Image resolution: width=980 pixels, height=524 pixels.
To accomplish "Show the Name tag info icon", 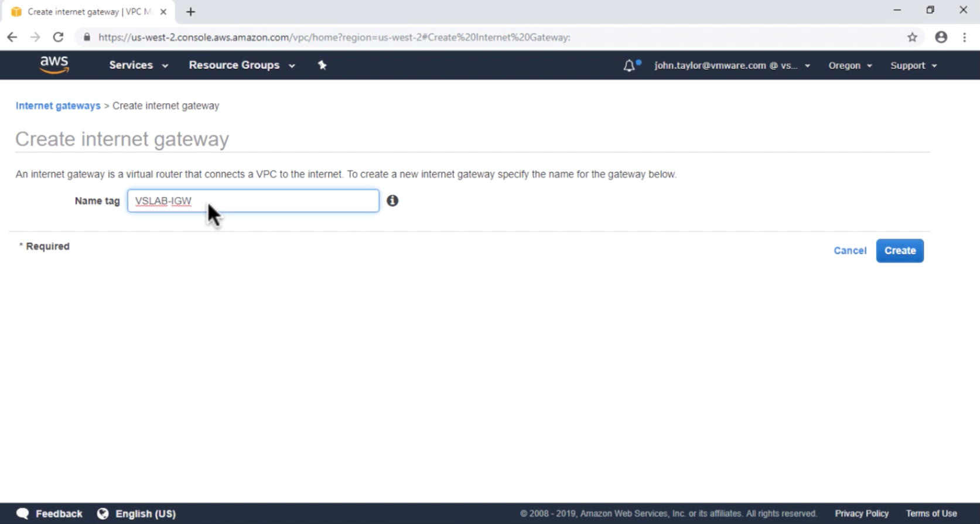I will [392, 200].
